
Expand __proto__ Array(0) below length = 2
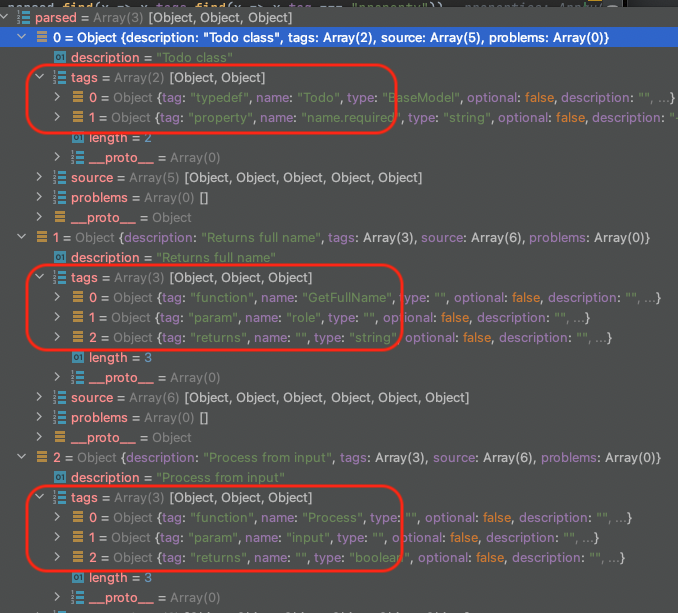tap(57, 157)
